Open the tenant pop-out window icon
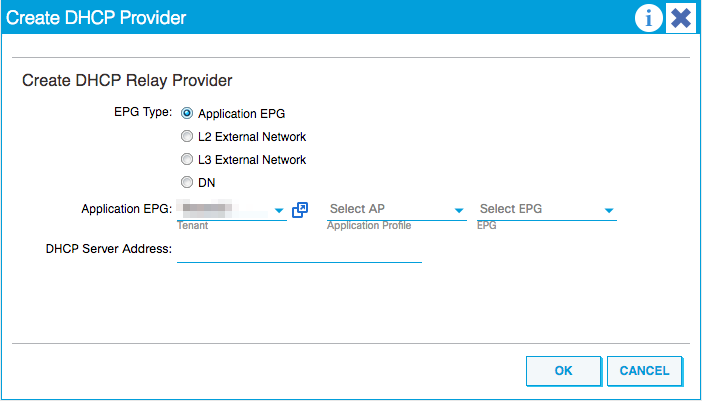Viewport: 702px width, 401px height. [300, 209]
